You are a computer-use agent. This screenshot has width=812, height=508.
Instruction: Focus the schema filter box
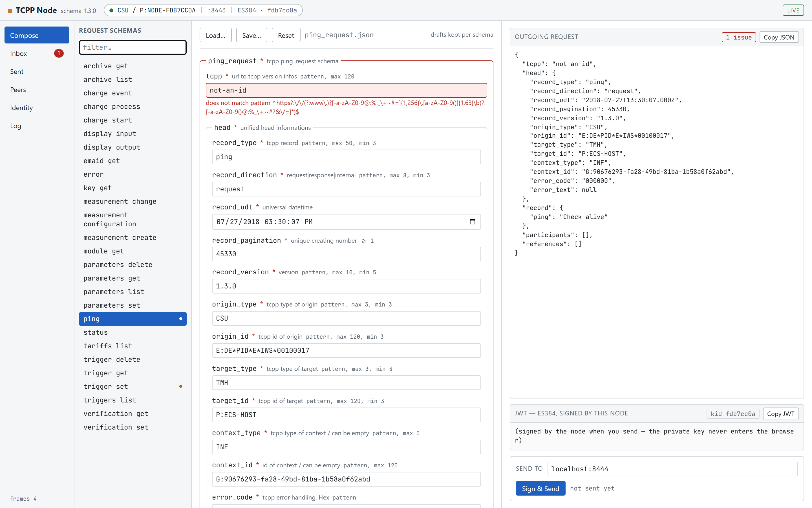tap(133, 47)
